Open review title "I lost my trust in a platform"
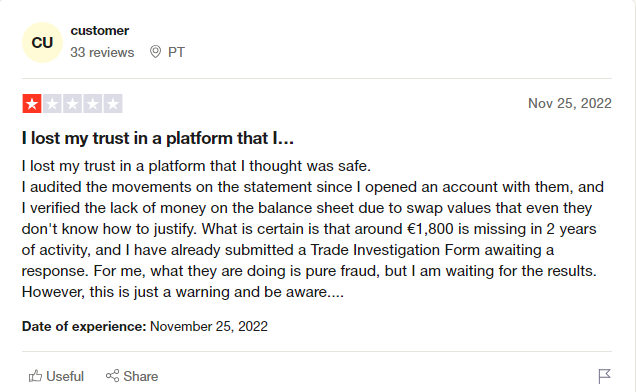Image resolution: width=636 pixels, height=392 pixels. (158, 138)
